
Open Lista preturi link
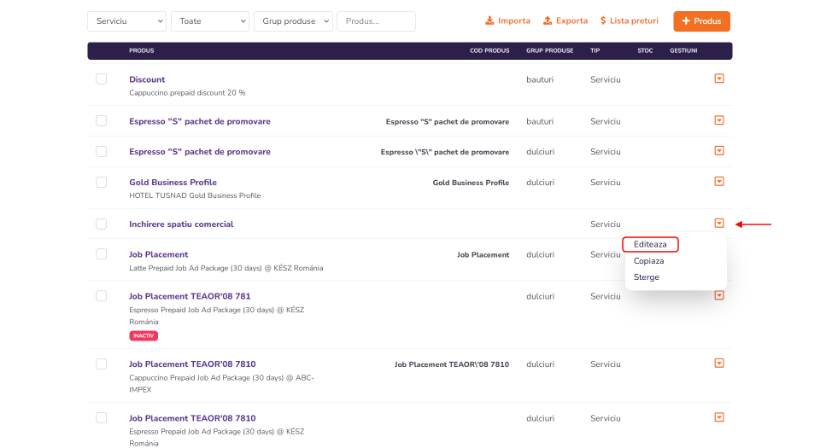click(x=630, y=21)
